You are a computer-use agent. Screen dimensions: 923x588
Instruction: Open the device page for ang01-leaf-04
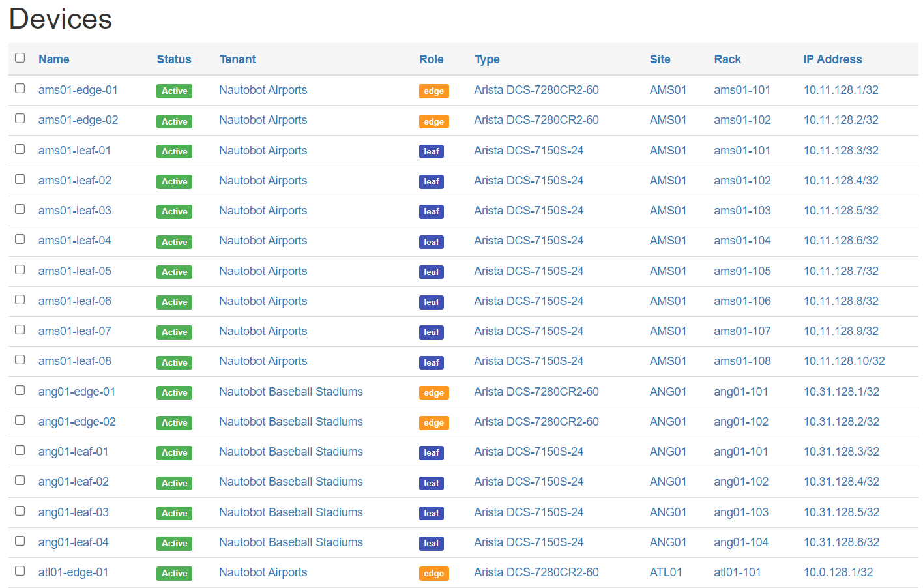point(73,542)
